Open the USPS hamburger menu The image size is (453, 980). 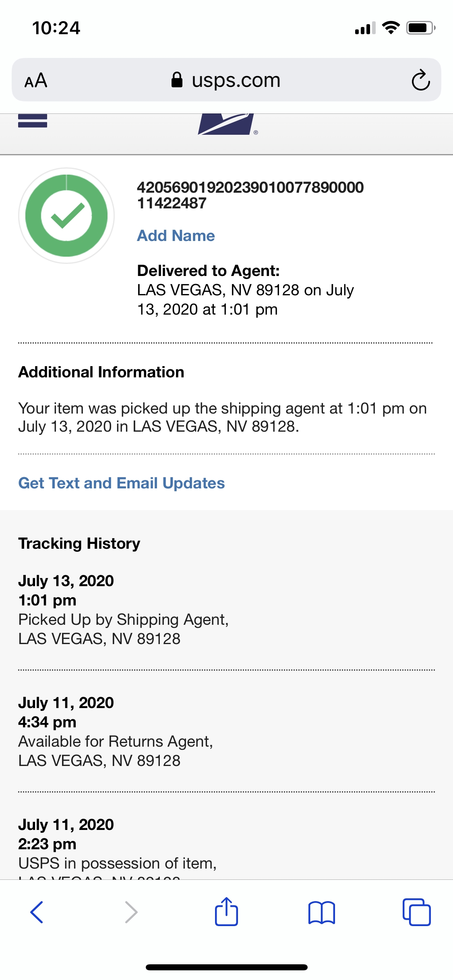tap(33, 121)
